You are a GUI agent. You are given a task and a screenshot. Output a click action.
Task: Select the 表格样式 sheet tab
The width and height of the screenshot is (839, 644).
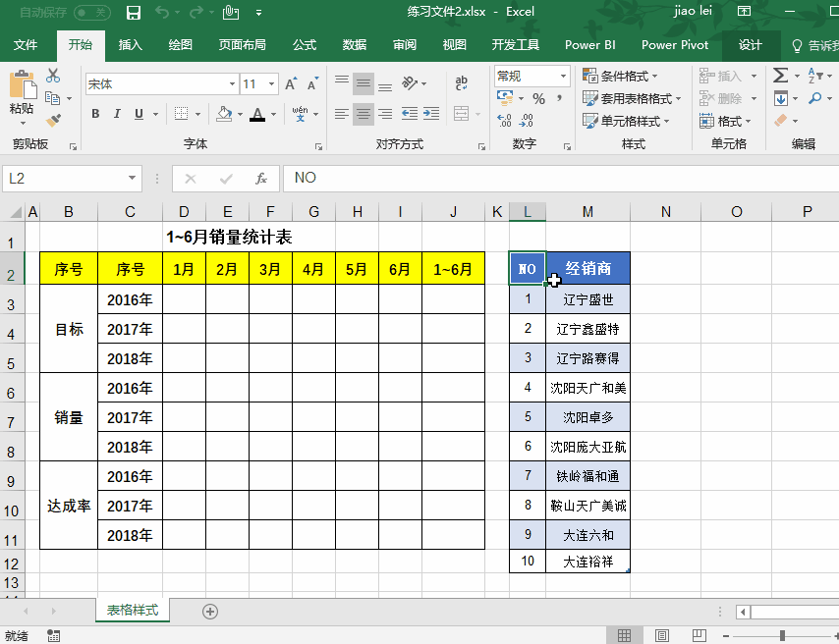coord(132,609)
